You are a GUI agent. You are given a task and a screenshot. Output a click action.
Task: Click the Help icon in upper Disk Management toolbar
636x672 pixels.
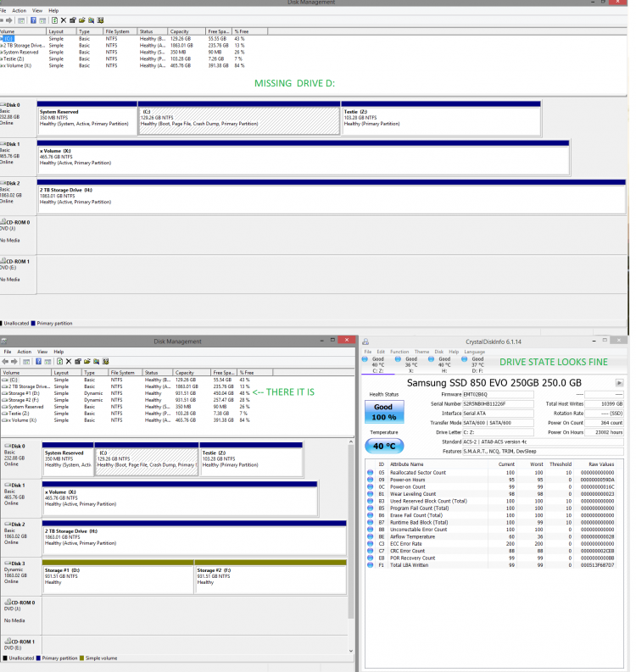pyautogui.click(x=33, y=20)
